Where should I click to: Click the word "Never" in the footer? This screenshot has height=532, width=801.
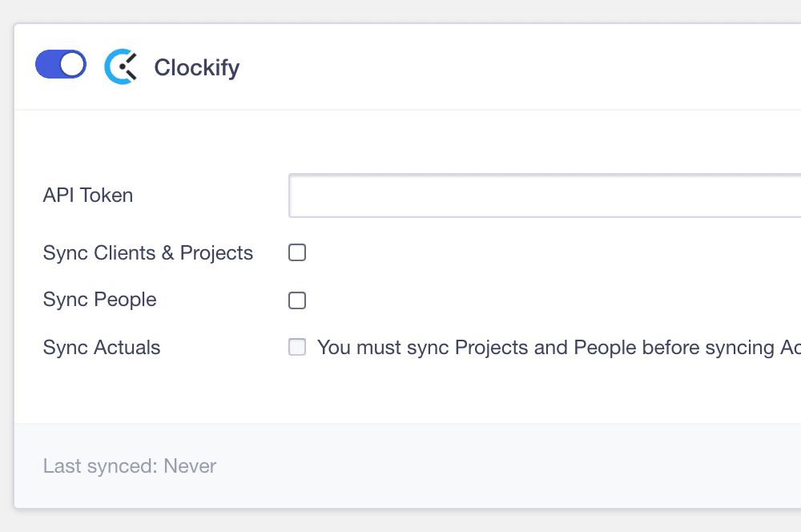[x=190, y=466]
